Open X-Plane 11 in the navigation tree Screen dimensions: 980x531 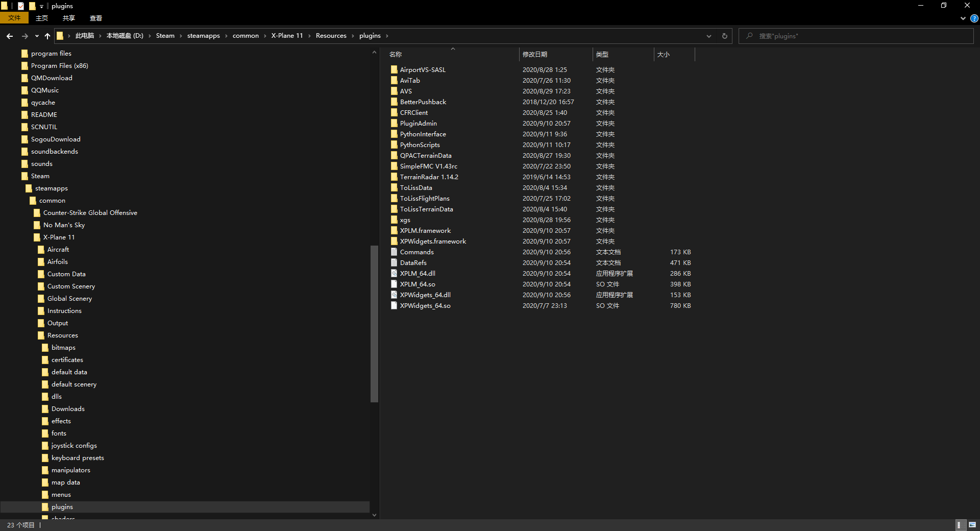coord(59,237)
